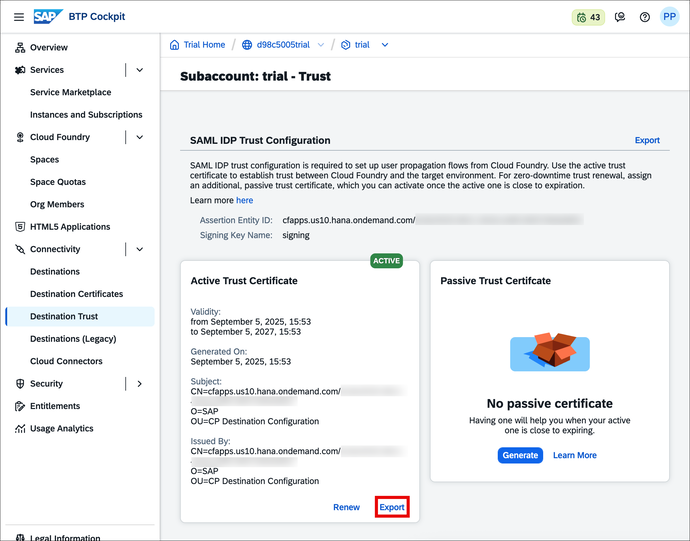Image resolution: width=690 pixels, height=541 pixels.
Task: Click the ACTIVE status badge
Action: pos(386,261)
